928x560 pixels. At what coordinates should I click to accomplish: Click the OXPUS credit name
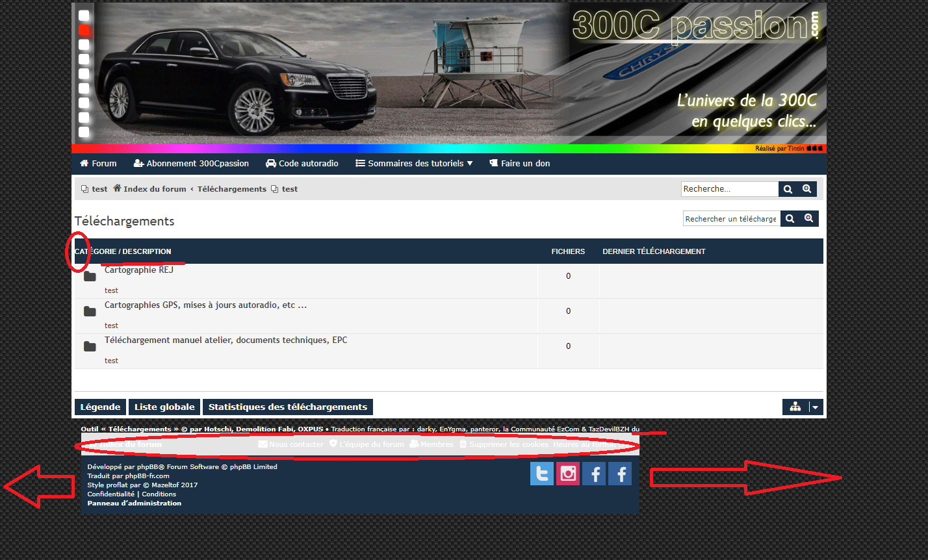pyautogui.click(x=310, y=429)
